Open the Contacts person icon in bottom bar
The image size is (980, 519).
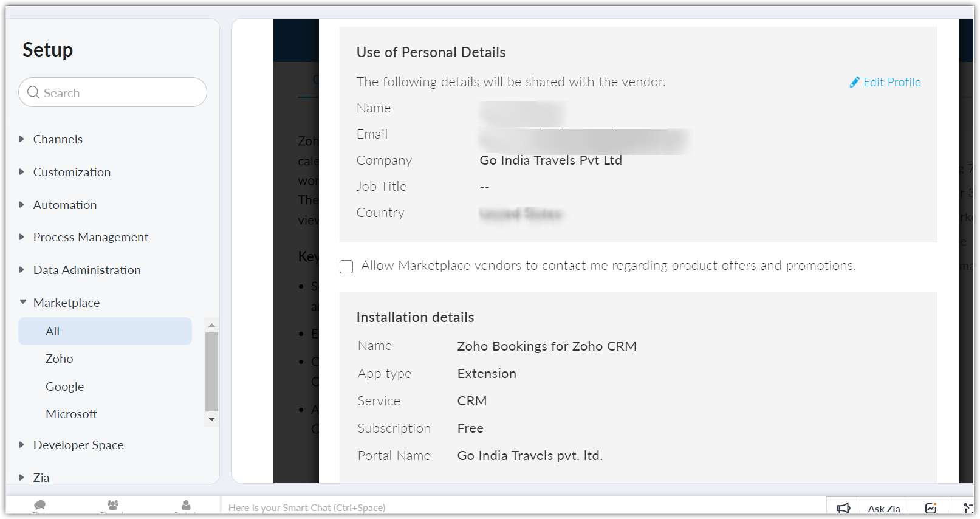point(186,505)
